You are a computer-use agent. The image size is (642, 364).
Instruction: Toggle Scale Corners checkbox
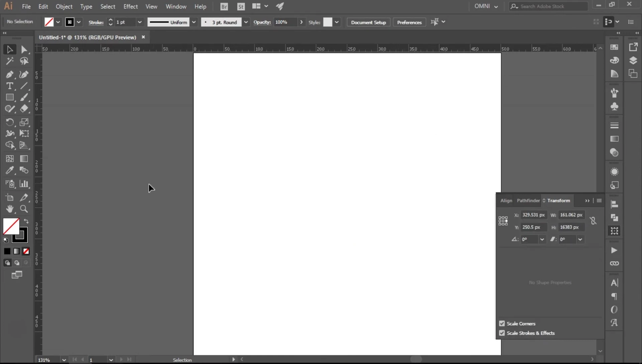tap(502, 324)
